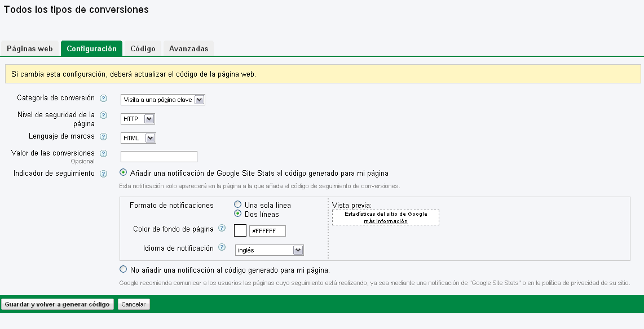
Task: Open the Categoría de conversión dropdown
Action: pyautogui.click(x=163, y=100)
